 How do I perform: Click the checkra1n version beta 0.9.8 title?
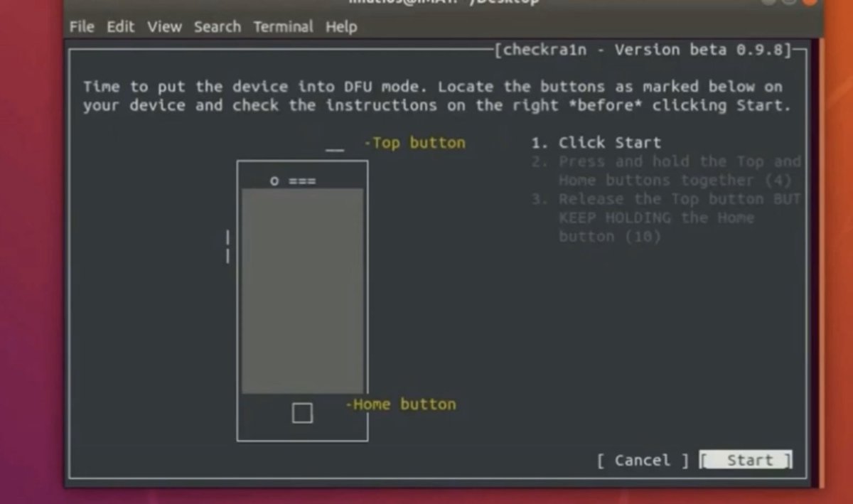tap(644, 50)
